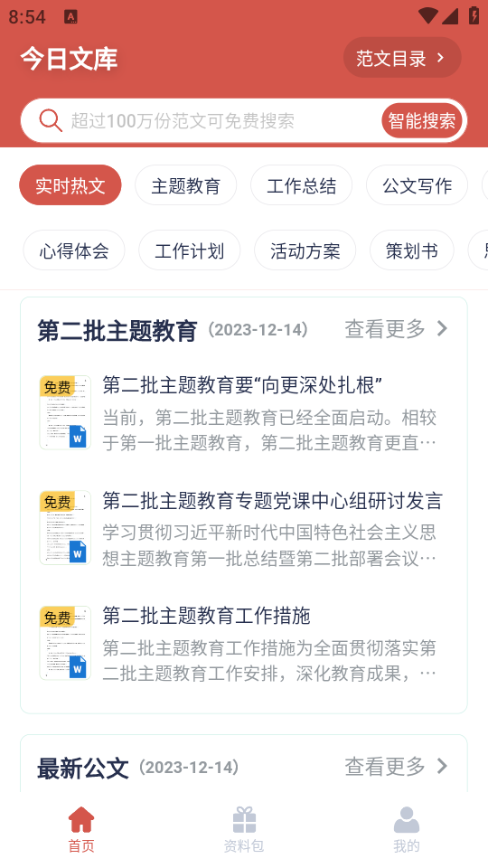Go to the 首页 home tab icon

click(81, 820)
